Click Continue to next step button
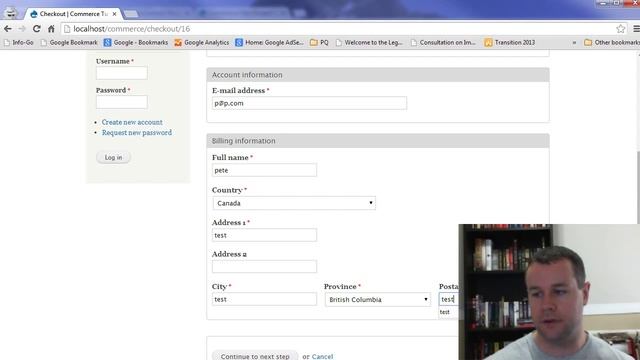The height and width of the screenshot is (360, 640). [x=255, y=356]
